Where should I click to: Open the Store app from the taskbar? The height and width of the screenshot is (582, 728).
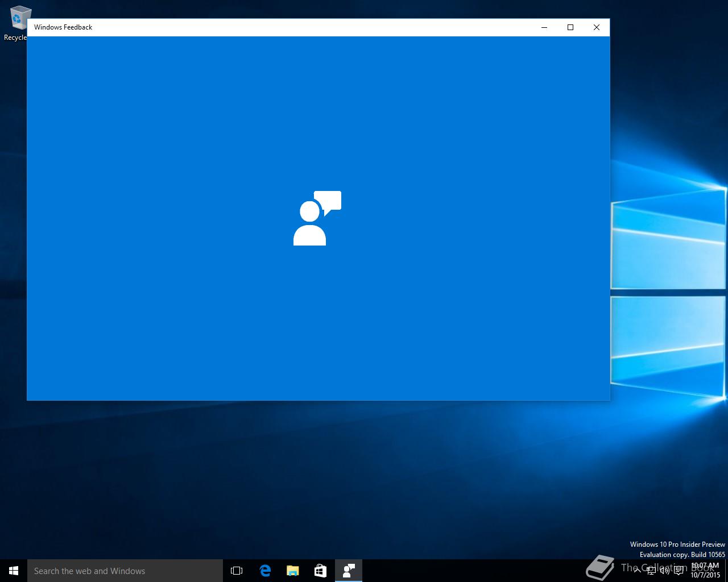click(321, 571)
